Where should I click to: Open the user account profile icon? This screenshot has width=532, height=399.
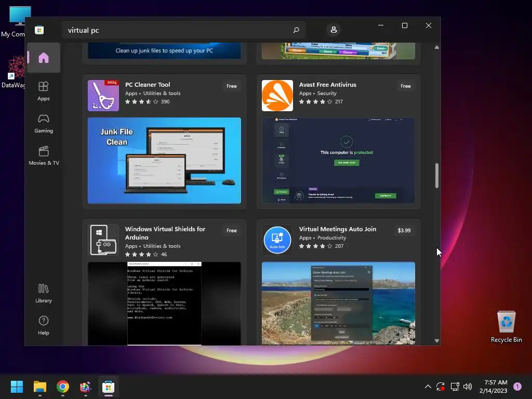click(x=334, y=30)
